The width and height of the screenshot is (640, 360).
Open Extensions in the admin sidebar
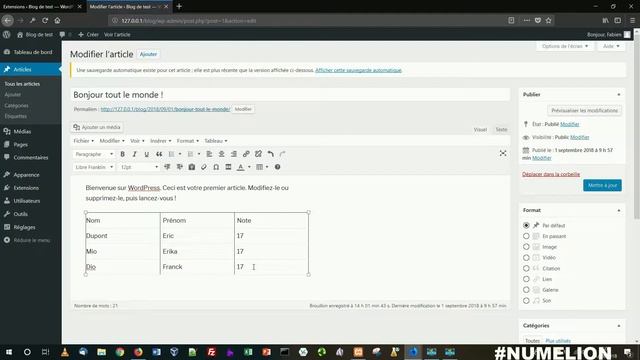coord(26,188)
